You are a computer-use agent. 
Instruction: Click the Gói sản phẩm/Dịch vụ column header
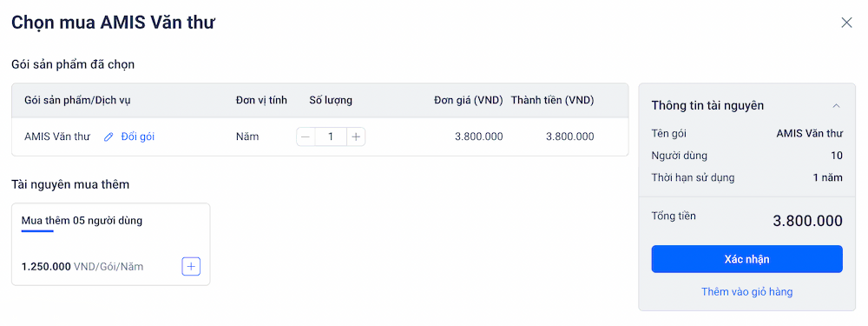point(77,100)
